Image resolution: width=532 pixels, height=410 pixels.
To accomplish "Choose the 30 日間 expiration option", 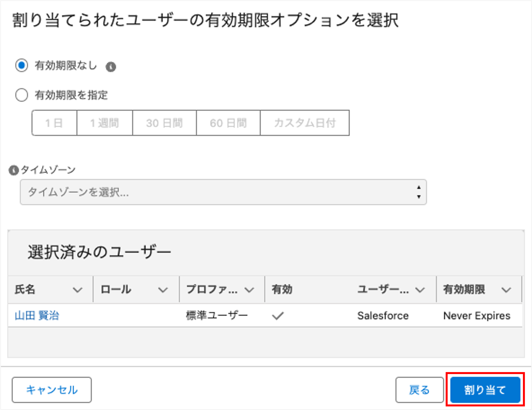I will point(164,123).
